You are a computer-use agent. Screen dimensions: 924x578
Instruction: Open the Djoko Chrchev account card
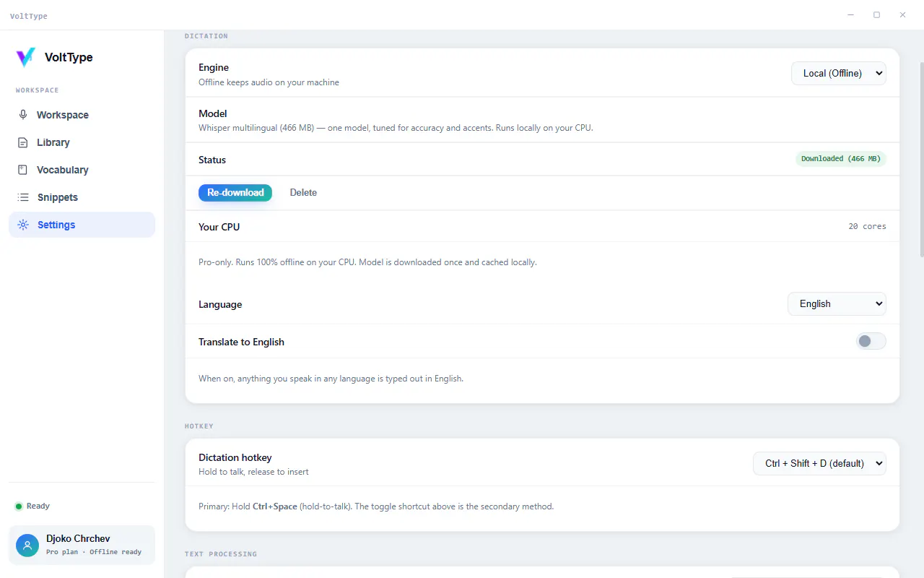[x=82, y=545]
